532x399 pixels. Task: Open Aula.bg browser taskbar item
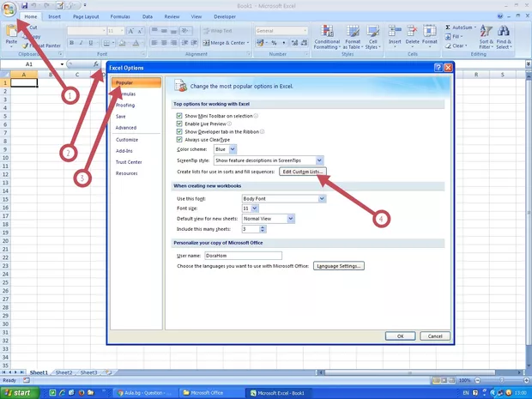tap(143, 393)
